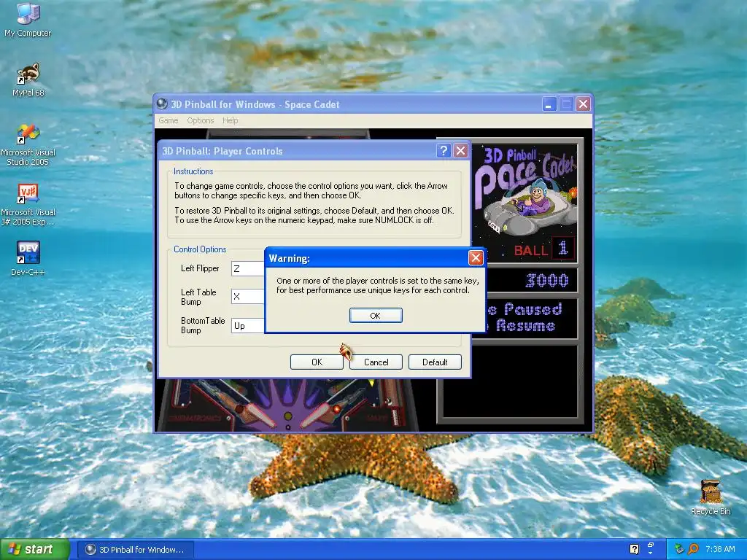Click the 7:38 AM system clock
747x560 pixels.
720,549
